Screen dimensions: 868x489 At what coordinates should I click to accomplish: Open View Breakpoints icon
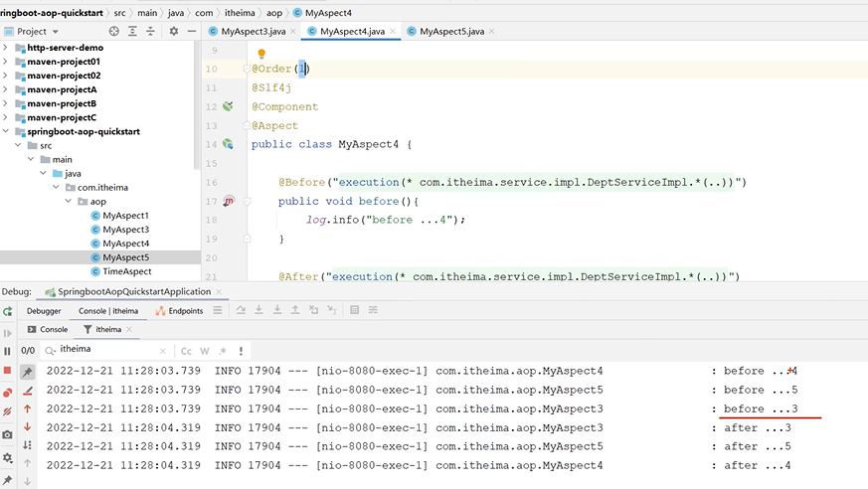[7, 393]
